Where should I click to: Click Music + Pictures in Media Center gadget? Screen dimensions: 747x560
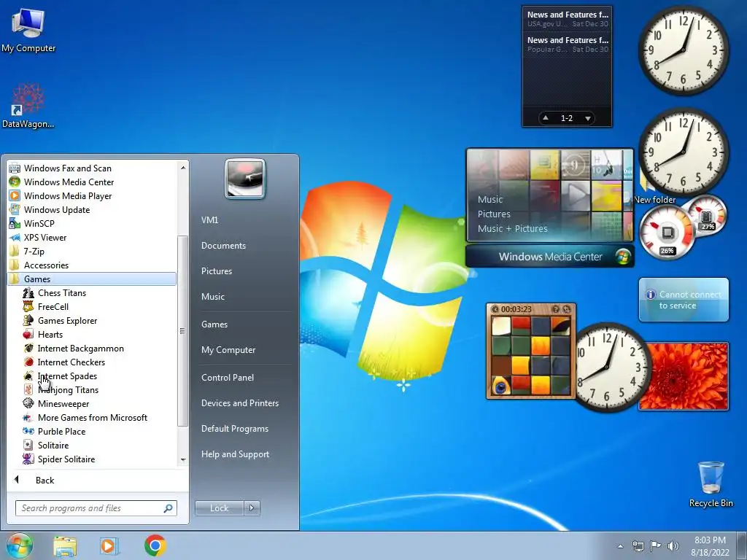click(x=513, y=228)
